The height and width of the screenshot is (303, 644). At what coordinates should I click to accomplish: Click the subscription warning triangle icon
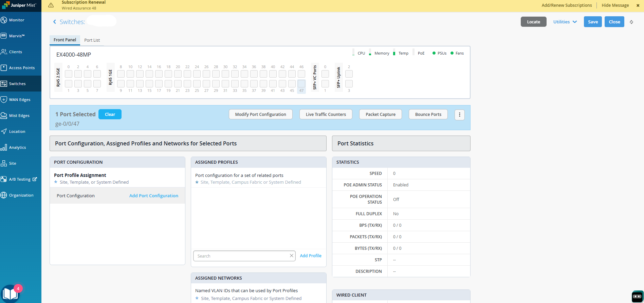(51, 5)
